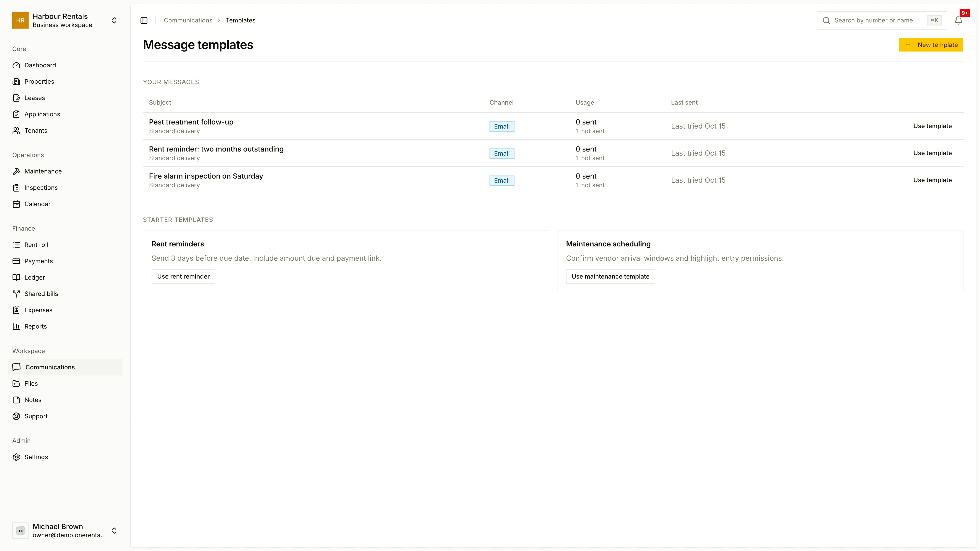
Task: Click the Inspections checklist icon
Action: 16,188
